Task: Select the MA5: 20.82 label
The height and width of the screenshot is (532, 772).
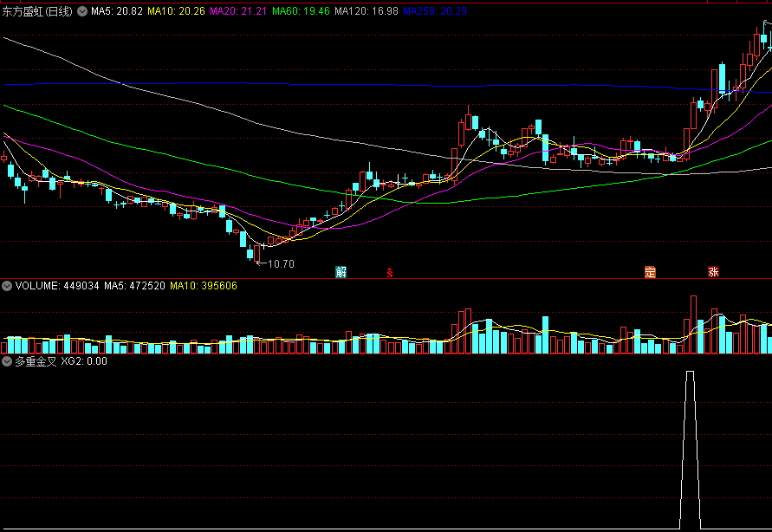Action: click(117, 10)
